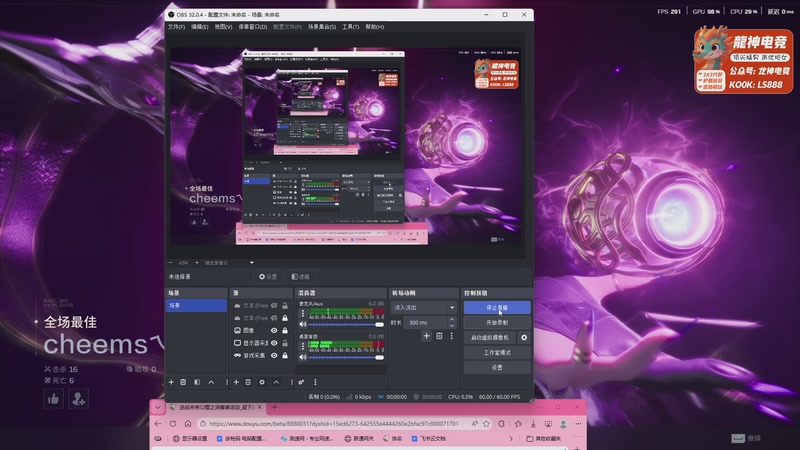The height and width of the screenshot is (450, 800).
Task: Start recording with 开始录制 button
Action: (497, 322)
